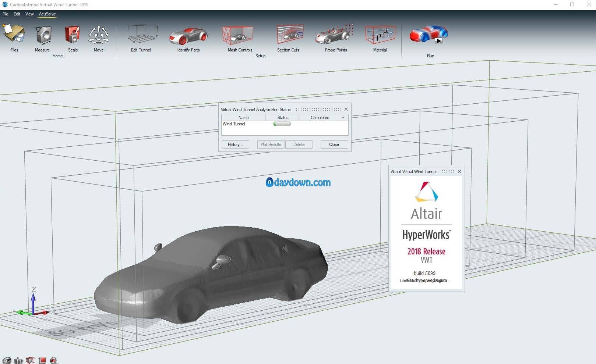Open the Edit menu
596x364 pixels.
click(17, 14)
